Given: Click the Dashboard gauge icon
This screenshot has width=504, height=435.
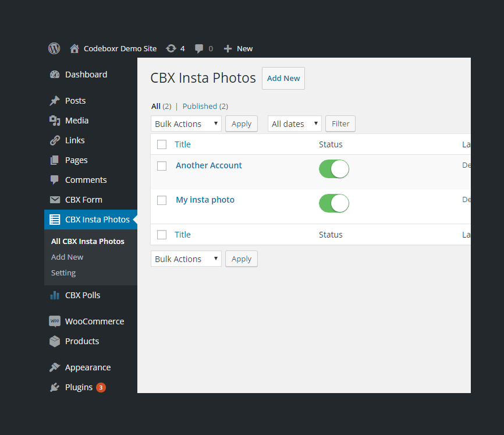Looking at the screenshot, I should (x=55, y=75).
